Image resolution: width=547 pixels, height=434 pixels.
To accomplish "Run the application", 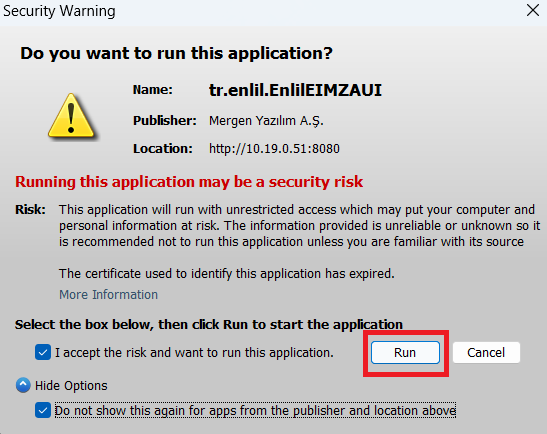I will (x=405, y=352).
